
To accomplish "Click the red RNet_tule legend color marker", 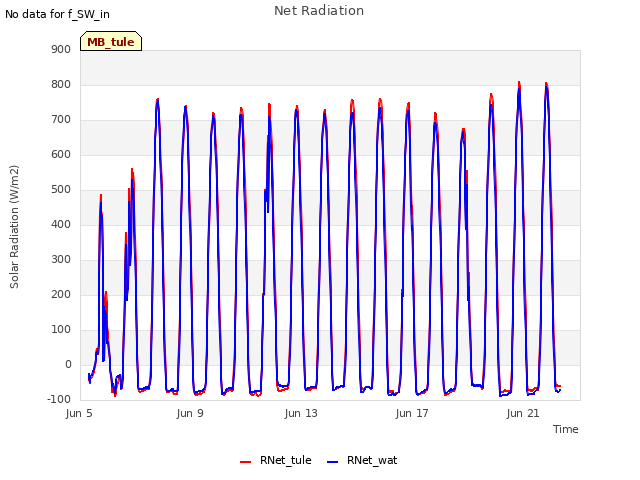I will point(245,462).
